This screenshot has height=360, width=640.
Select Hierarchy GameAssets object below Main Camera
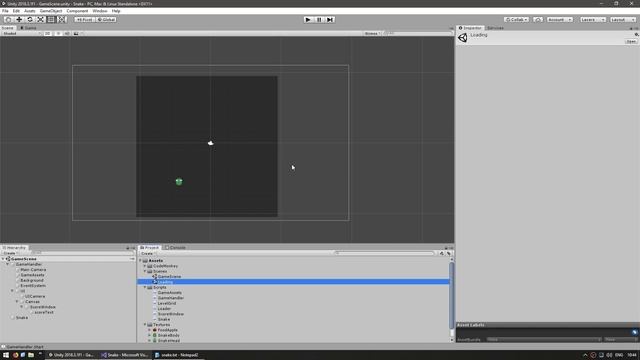(32, 275)
